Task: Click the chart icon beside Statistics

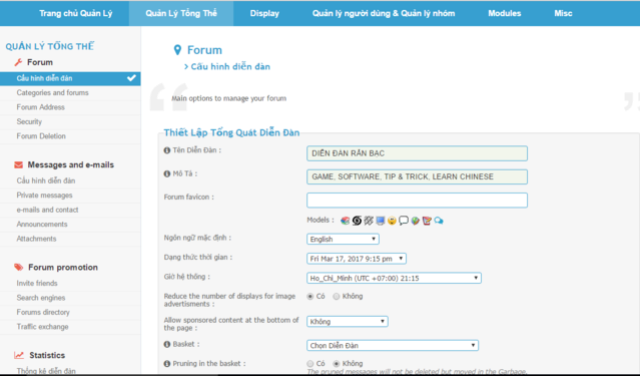Action: point(19,355)
